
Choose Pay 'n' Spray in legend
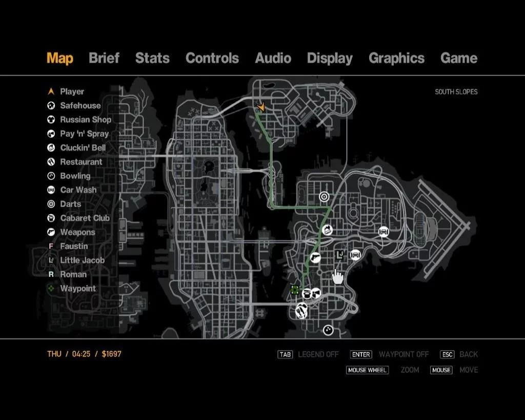tap(78, 134)
